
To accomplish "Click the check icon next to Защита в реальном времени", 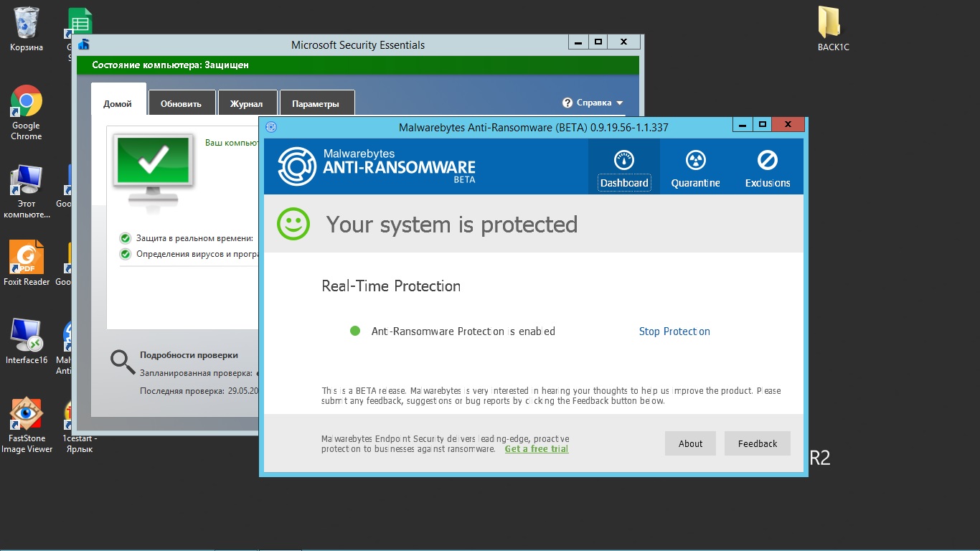I will [x=126, y=238].
